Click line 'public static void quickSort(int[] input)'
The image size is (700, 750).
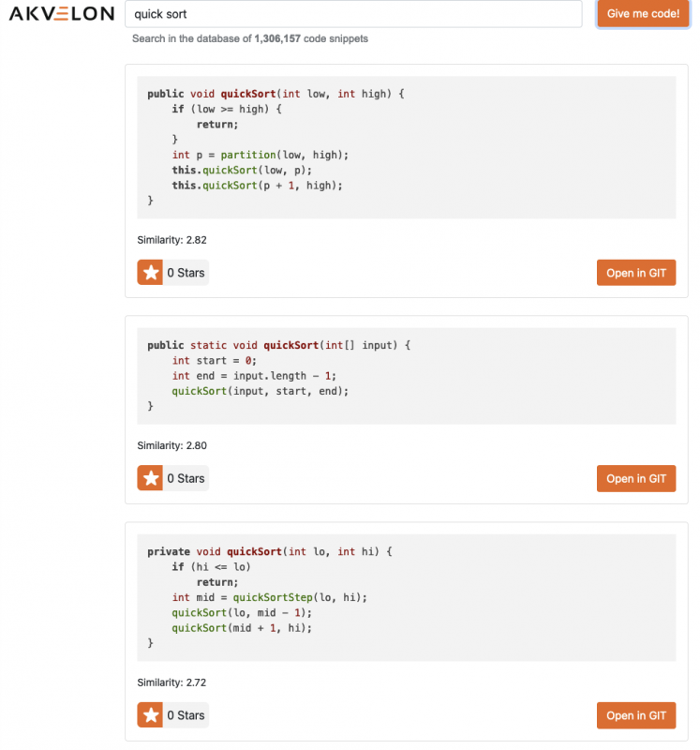[x=278, y=345]
